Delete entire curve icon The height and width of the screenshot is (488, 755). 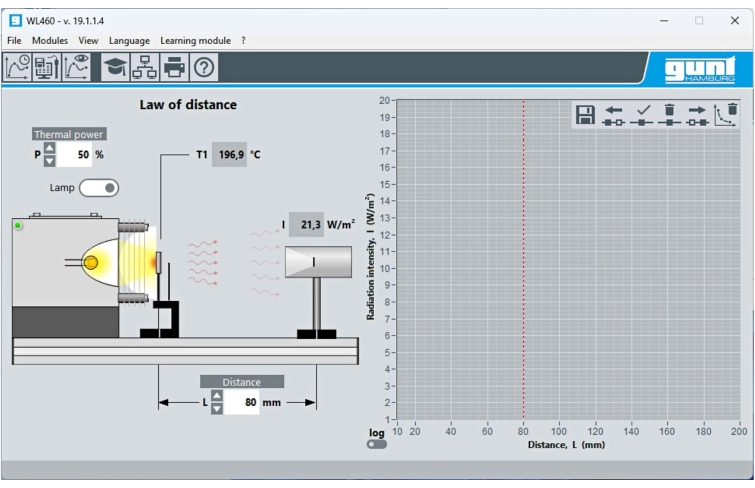pyautogui.click(x=726, y=116)
